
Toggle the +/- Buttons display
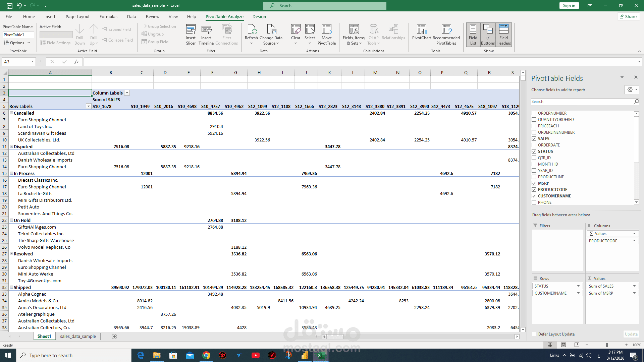(488, 34)
